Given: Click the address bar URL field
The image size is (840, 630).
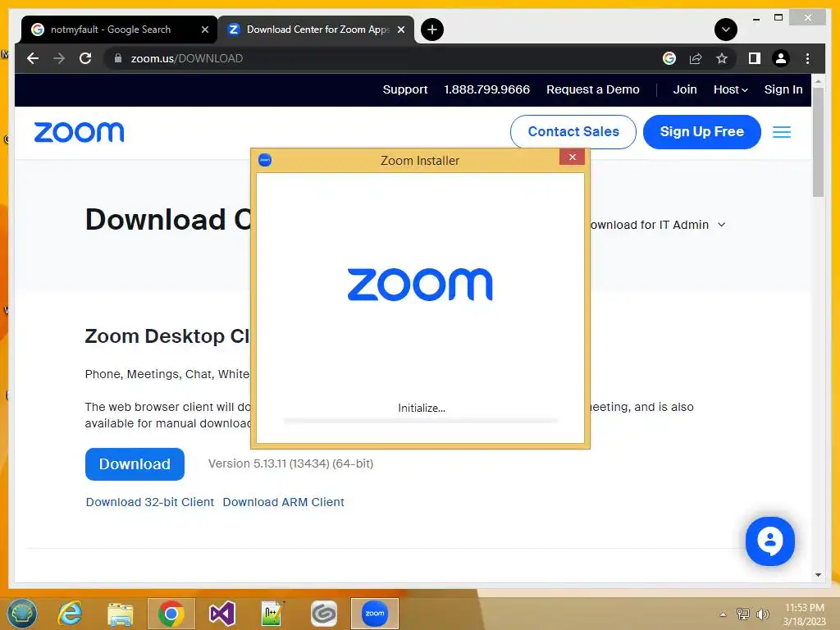Looking at the screenshot, I should (375, 58).
